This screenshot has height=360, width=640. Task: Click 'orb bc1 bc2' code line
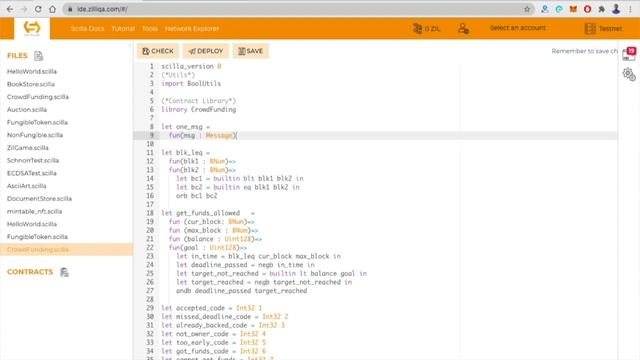[x=196, y=196]
